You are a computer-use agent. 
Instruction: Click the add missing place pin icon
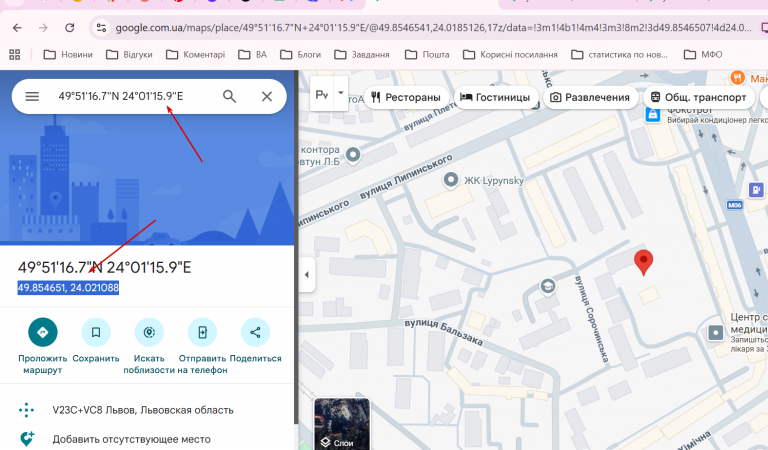[26, 439]
